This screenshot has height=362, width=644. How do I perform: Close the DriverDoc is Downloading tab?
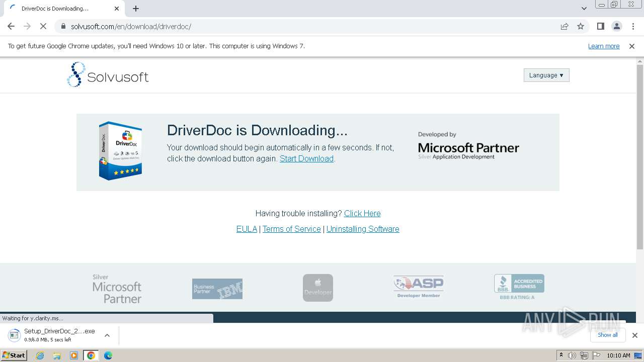tap(117, 9)
